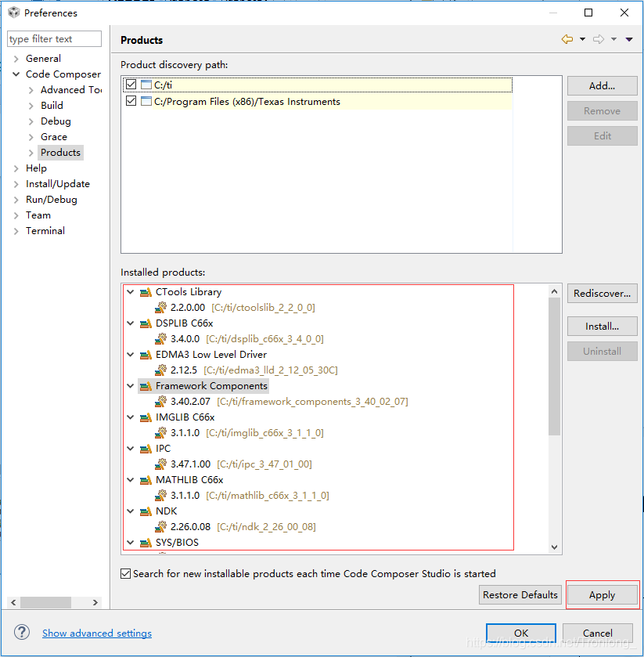This screenshot has width=644, height=657.
Task: Click the help question mark icon
Action: point(22,632)
